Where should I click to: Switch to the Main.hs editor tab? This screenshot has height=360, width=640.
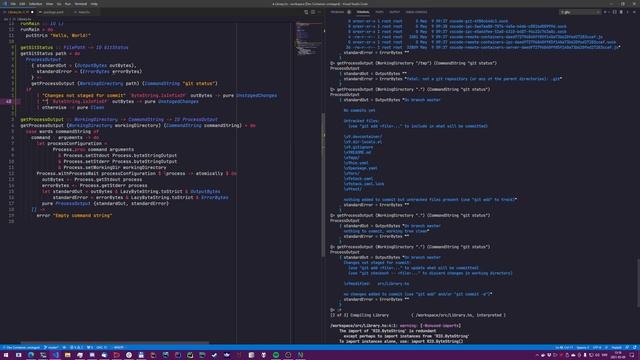pyautogui.click(x=84, y=12)
